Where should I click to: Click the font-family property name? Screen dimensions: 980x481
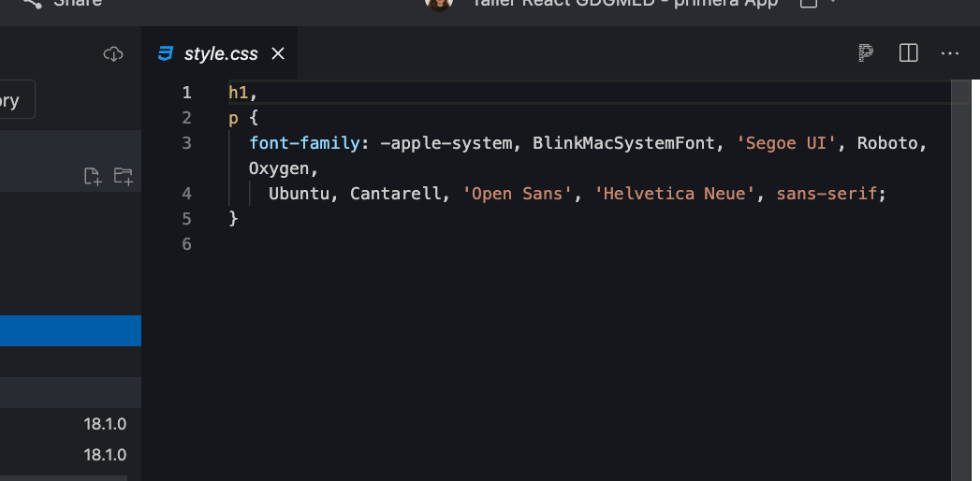tap(304, 143)
